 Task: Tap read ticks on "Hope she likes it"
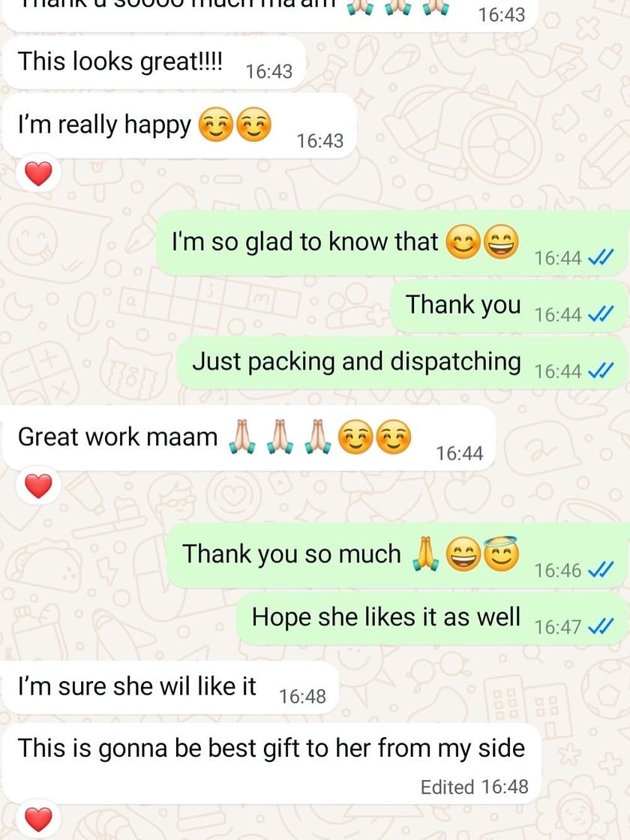pyautogui.click(x=600, y=626)
